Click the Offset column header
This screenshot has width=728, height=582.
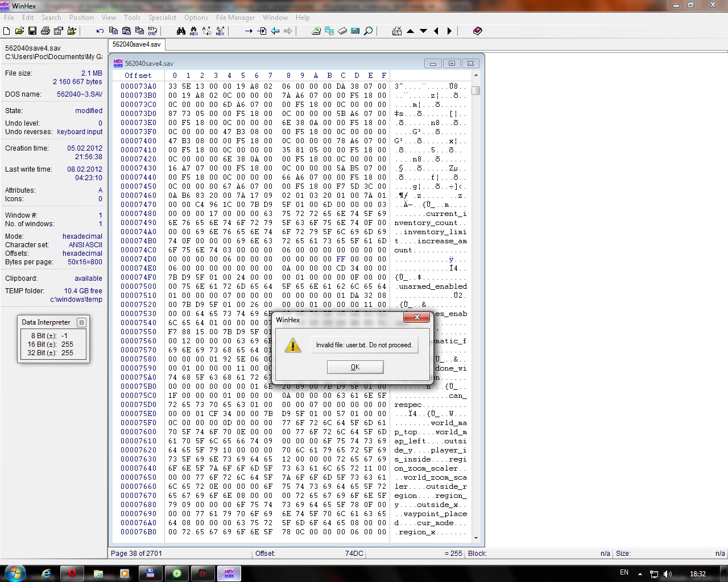138,75
